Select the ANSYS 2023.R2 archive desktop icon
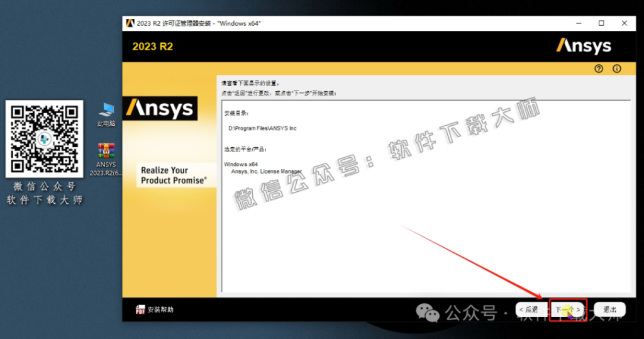The height and width of the screenshot is (339, 644). [x=106, y=159]
